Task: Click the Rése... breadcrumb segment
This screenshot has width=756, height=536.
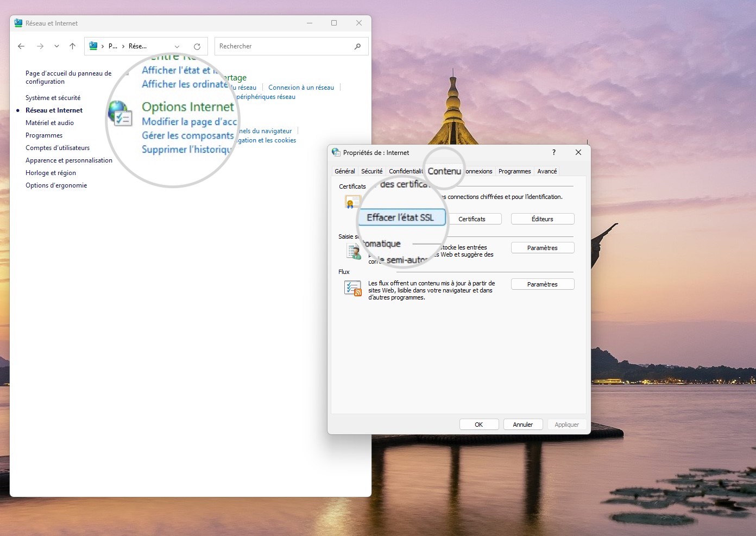Action: point(137,46)
